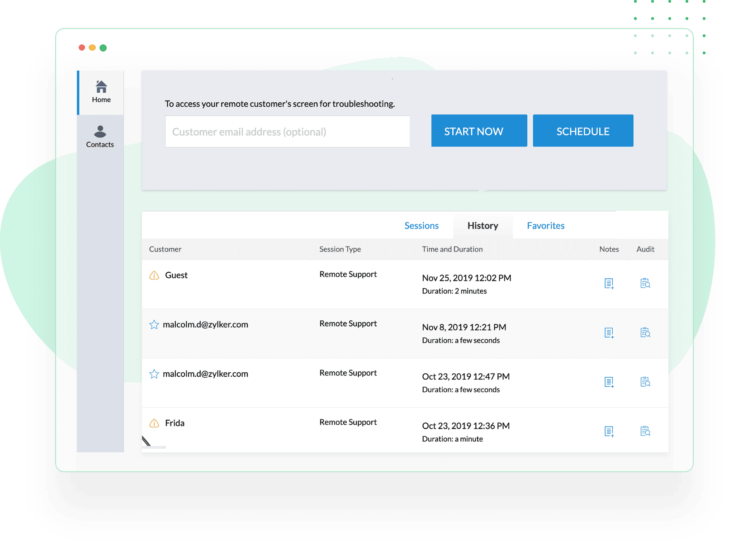This screenshot has height=560, width=743.
Task: View audit log for Guest session
Action: coord(645,283)
